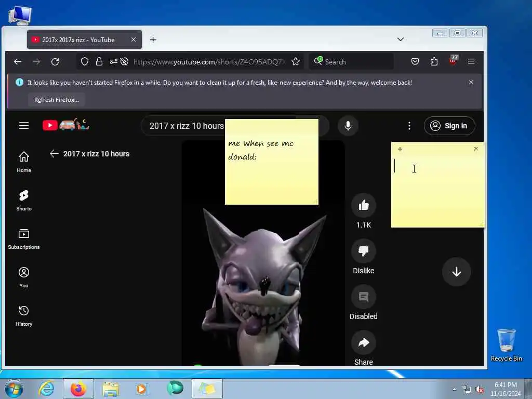
Task: Click the uBlock extension icon showing 77
Action: [x=453, y=60]
